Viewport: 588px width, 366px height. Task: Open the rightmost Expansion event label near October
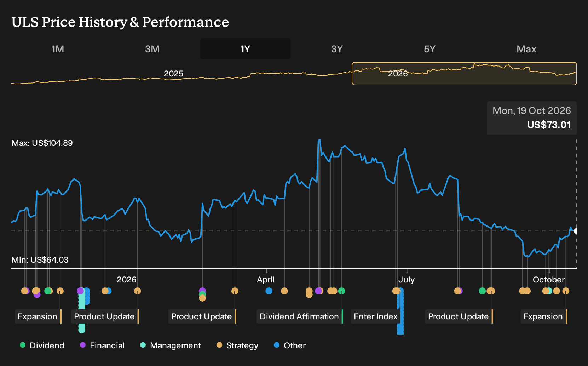pyautogui.click(x=544, y=316)
